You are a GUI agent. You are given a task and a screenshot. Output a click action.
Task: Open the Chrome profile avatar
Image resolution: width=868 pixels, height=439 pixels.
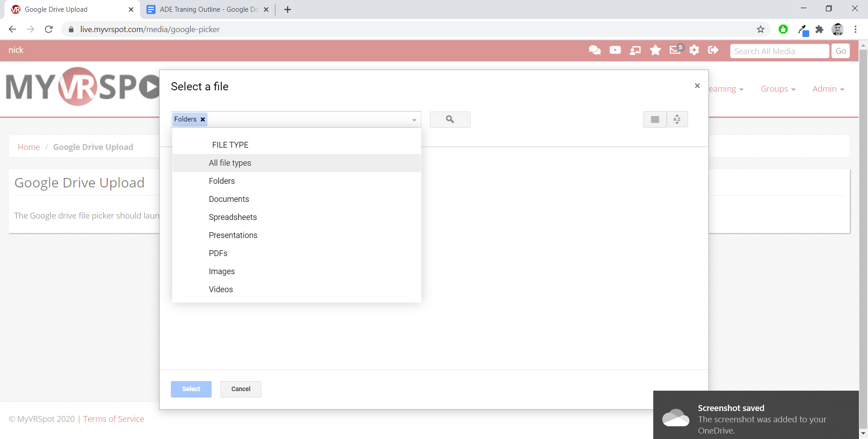click(838, 29)
